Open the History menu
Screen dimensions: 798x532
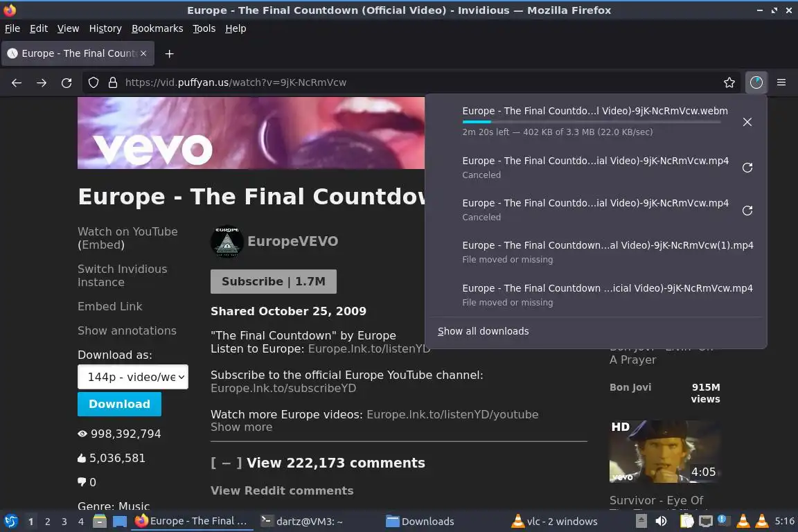105,28
